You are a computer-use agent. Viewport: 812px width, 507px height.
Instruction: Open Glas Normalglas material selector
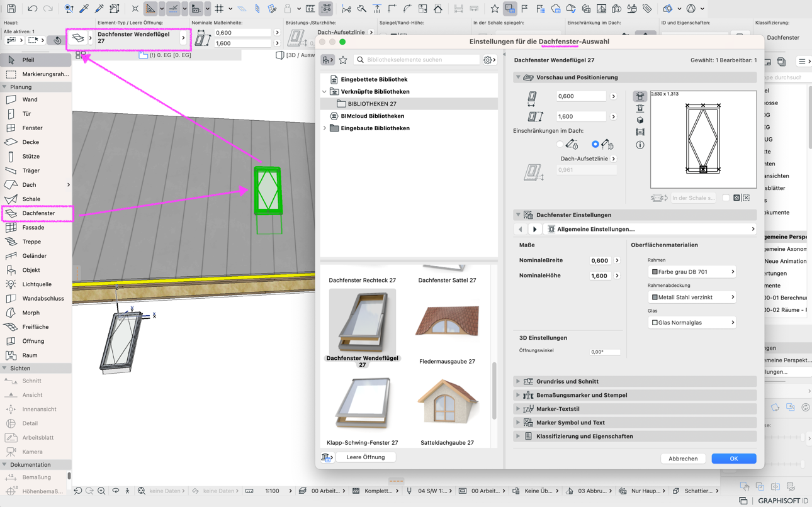[x=692, y=323]
